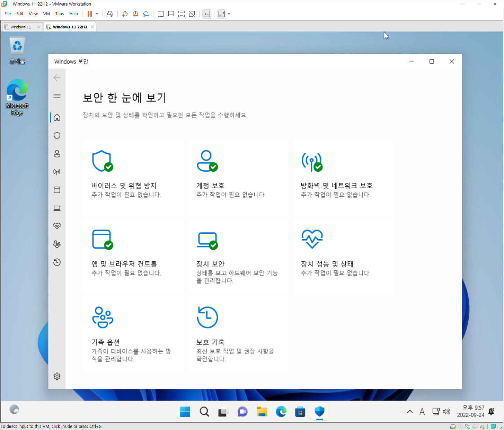Open VMware View menu
This screenshot has height=430, width=504.
[x=33, y=14]
